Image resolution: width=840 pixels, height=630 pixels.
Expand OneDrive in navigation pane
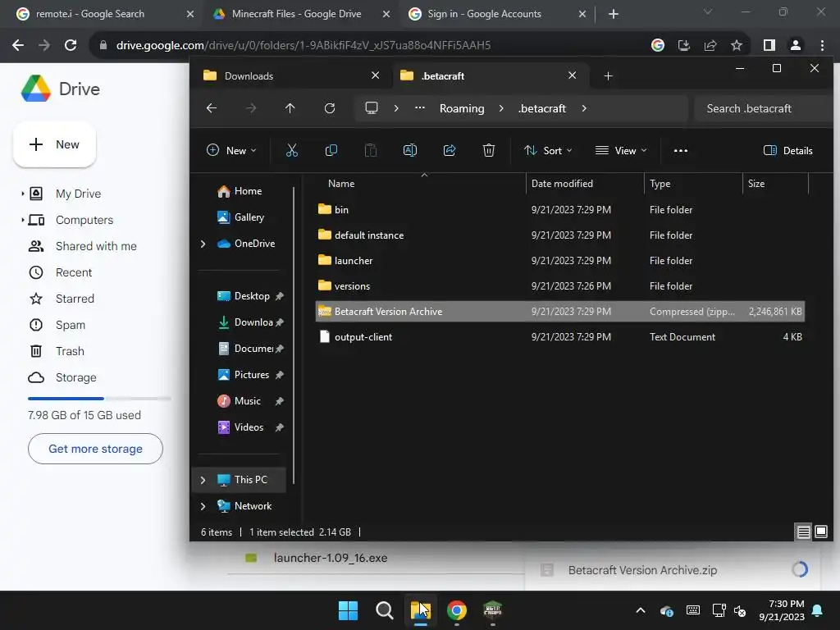[x=203, y=244]
